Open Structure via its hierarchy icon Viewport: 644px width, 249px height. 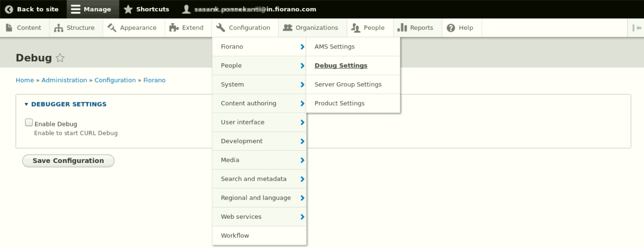tap(59, 28)
